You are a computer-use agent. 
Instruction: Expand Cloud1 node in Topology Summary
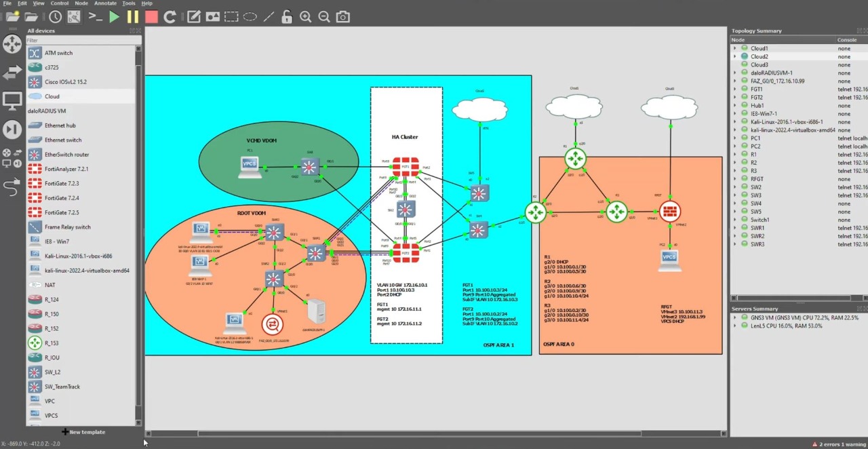(734, 48)
